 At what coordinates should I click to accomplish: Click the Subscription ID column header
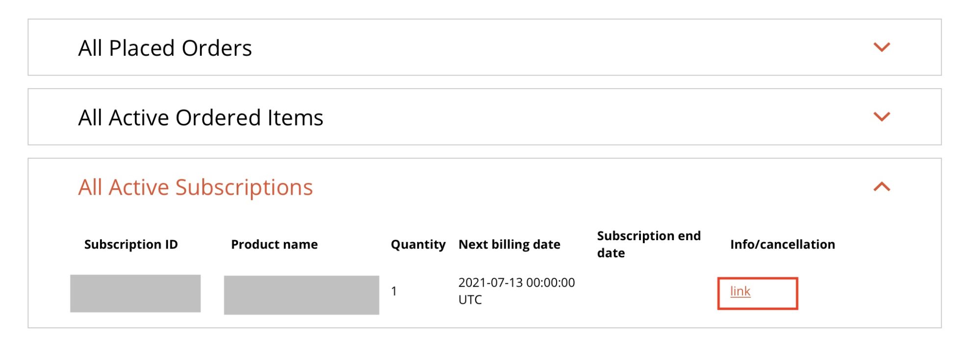pyautogui.click(x=131, y=244)
